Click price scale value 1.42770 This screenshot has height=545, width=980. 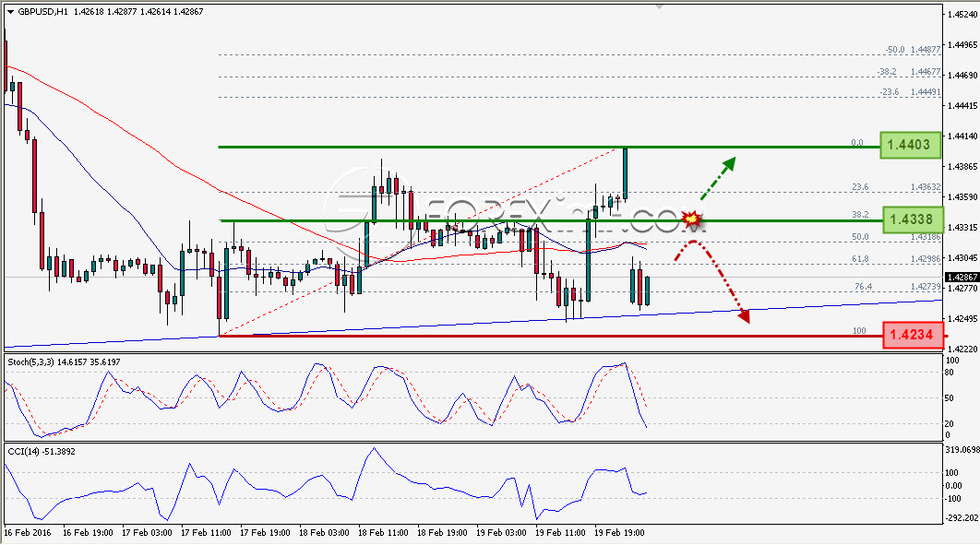click(x=962, y=289)
